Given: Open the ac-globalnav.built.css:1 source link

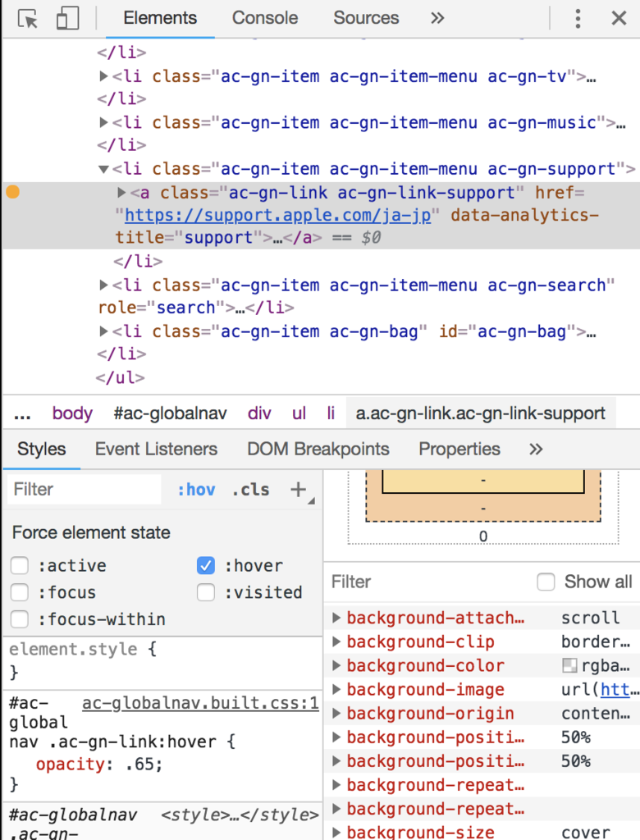Looking at the screenshot, I should click(x=200, y=703).
